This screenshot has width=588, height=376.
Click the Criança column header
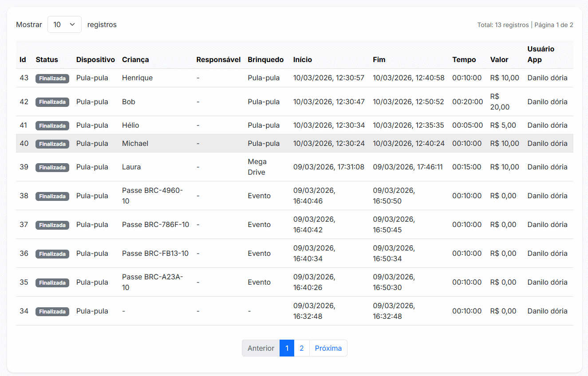pyautogui.click(x=135, y=59)
